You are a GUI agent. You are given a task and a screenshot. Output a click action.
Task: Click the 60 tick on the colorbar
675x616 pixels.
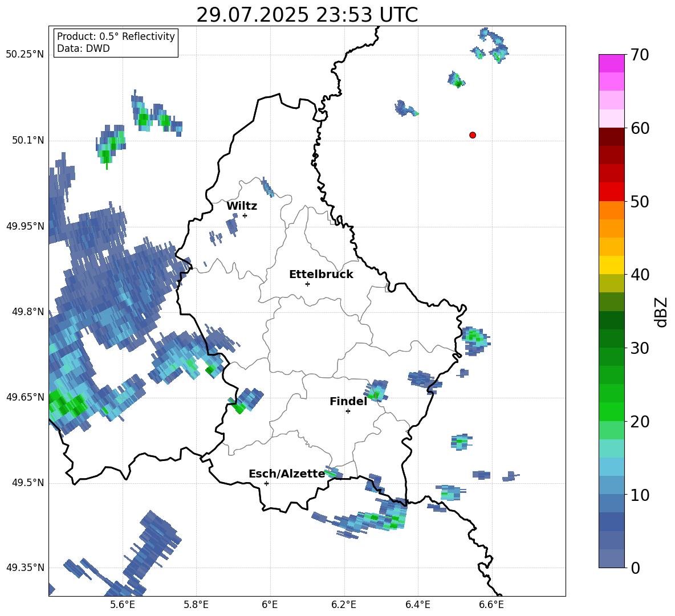pyautogui.click(x=640, y=128)
